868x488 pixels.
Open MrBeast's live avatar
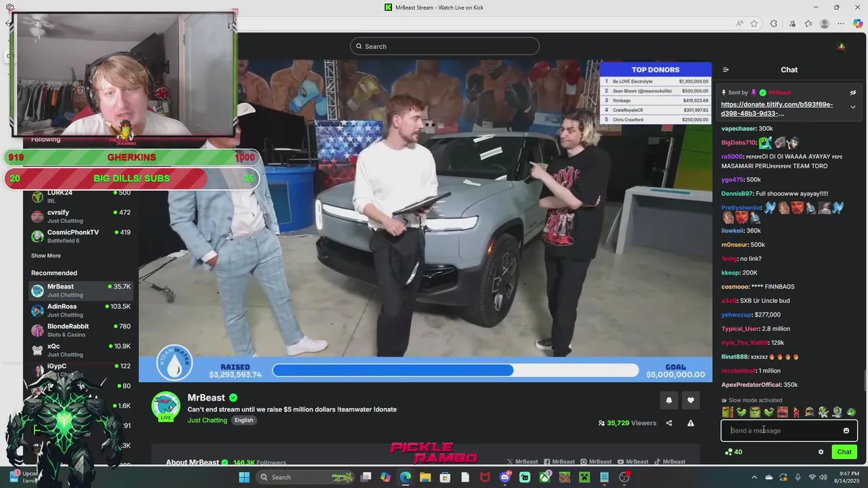pyautogui.click(x=165, y=407)
